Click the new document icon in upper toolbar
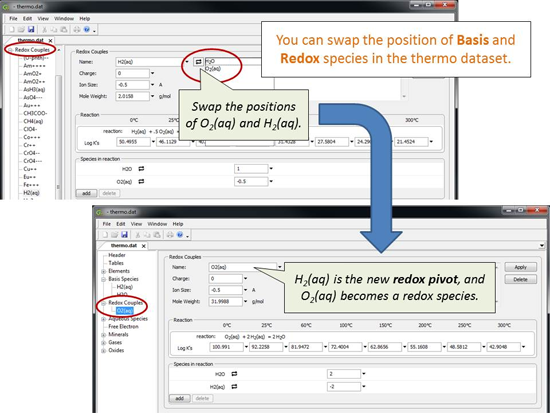Viewport: 550px width, 413px height. pyautogui.click(x=12, y=29)
